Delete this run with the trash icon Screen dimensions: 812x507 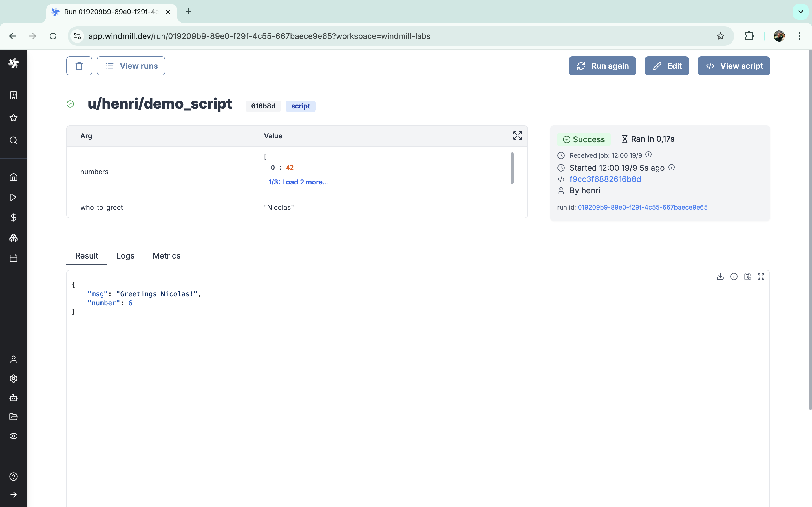[79, 66]
